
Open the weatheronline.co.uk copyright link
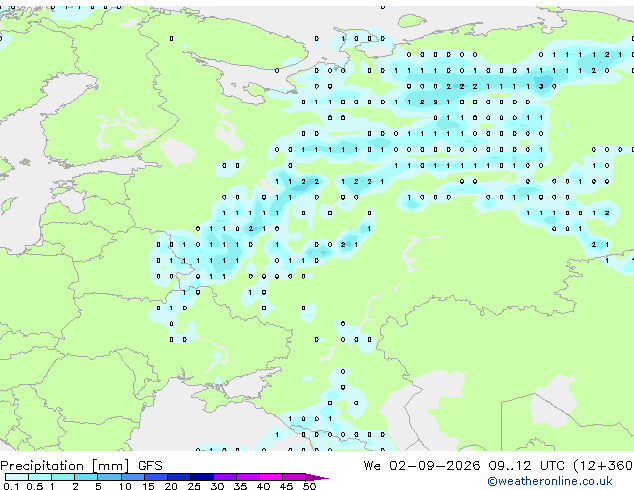pyautogui.click(x=549, y=481)
